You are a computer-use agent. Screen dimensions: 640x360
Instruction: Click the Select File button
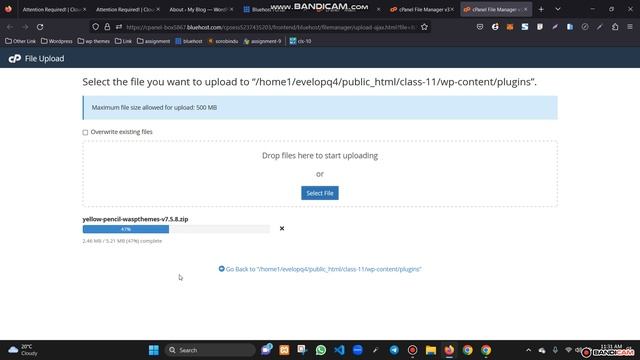320,193
